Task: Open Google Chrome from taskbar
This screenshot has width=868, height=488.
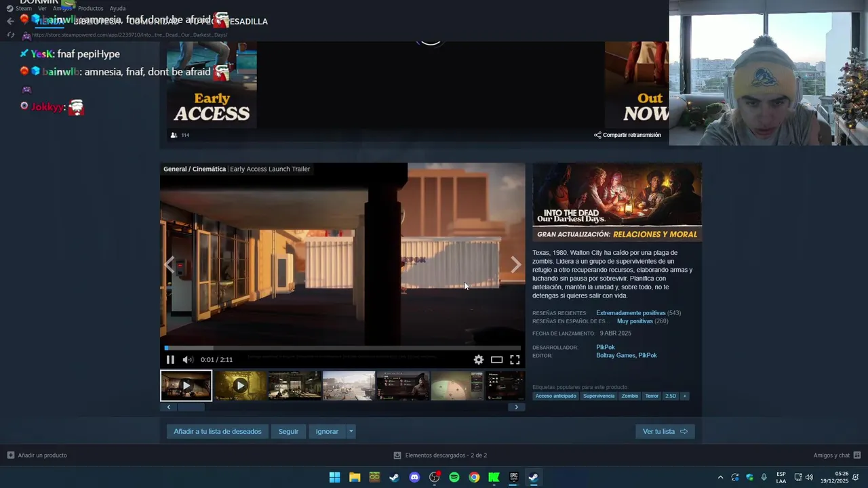Action: (474, 477)
